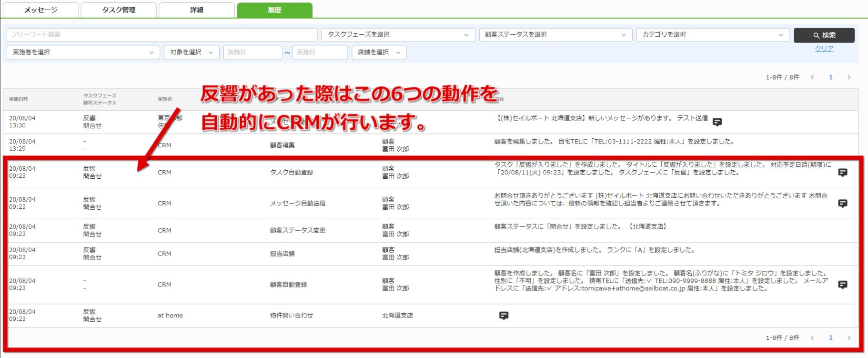Viewport: 868px width, 358px height.
Task: Open タスクフェーズを選択 dropdown
Action: point(398,35)
